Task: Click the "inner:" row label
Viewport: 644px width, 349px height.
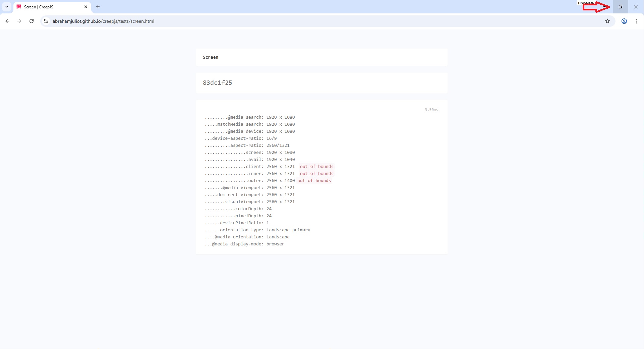Action: [x=256, y=174]
